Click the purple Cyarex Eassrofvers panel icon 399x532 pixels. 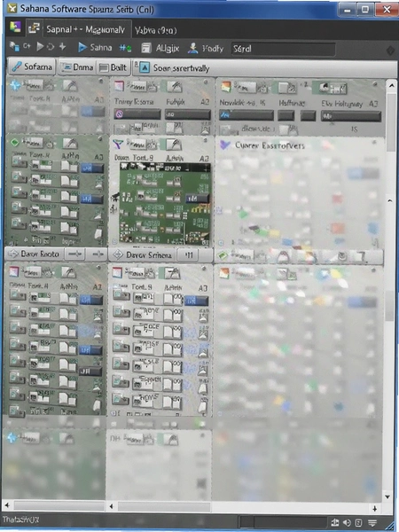click(x=224, y=145)
